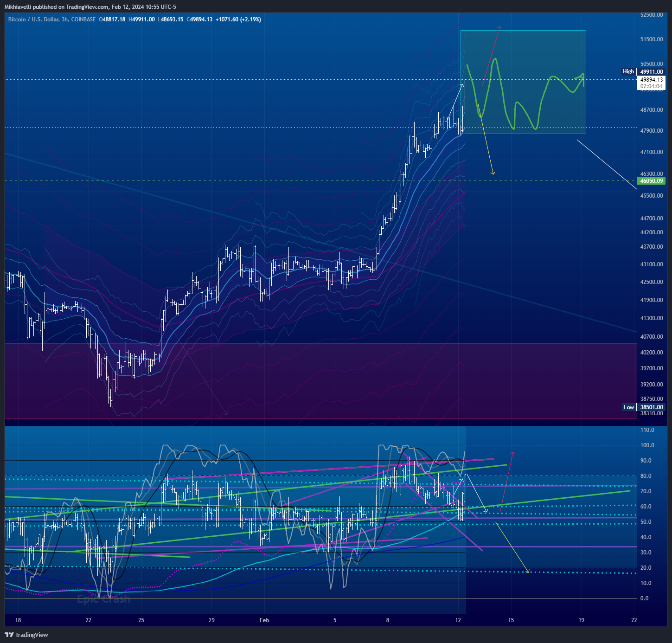Click the open value O48817.18

tap(112, 19)
